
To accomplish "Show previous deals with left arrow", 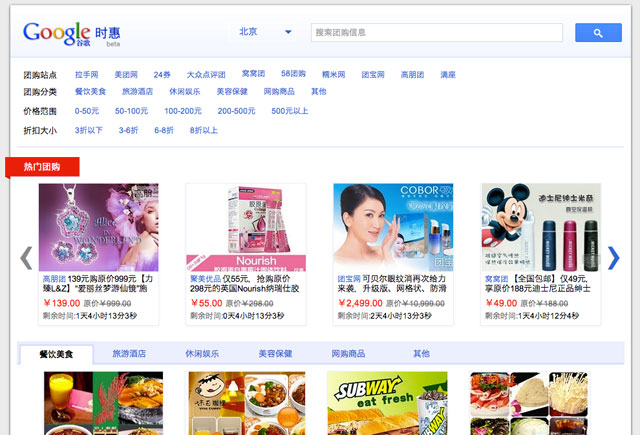I will tap(26, 258).
